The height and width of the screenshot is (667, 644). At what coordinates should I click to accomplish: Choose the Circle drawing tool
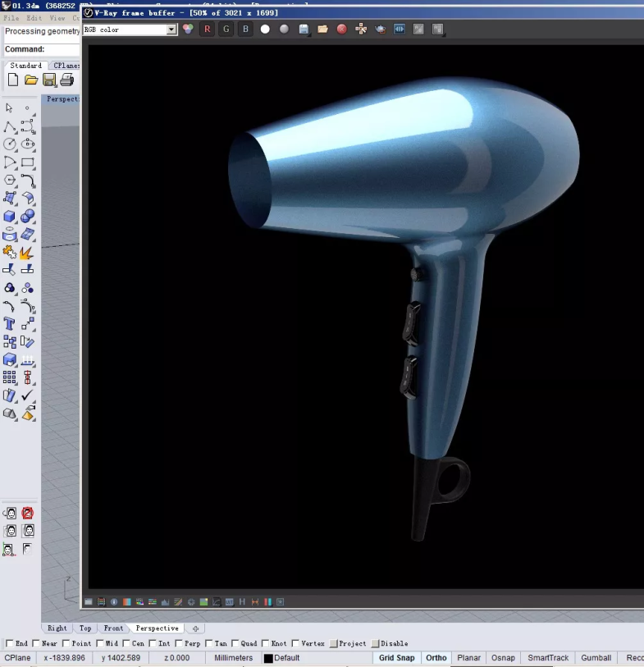[9, 144]
